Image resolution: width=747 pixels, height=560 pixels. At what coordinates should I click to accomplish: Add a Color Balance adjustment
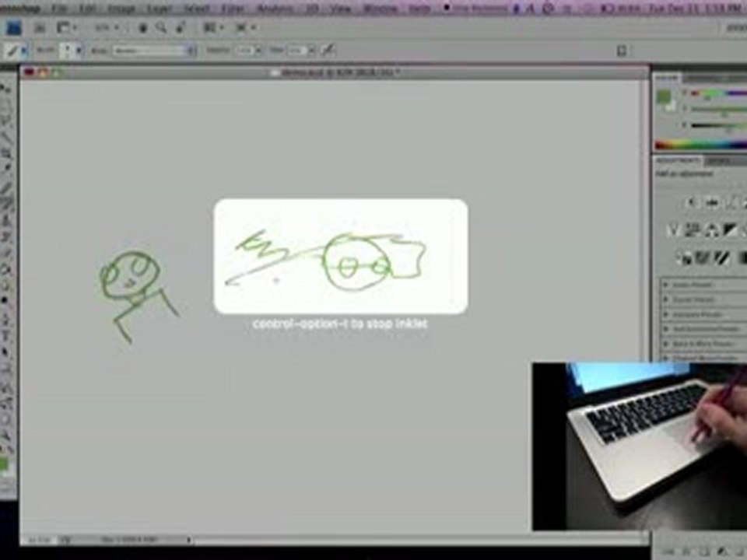click(712, 230)
